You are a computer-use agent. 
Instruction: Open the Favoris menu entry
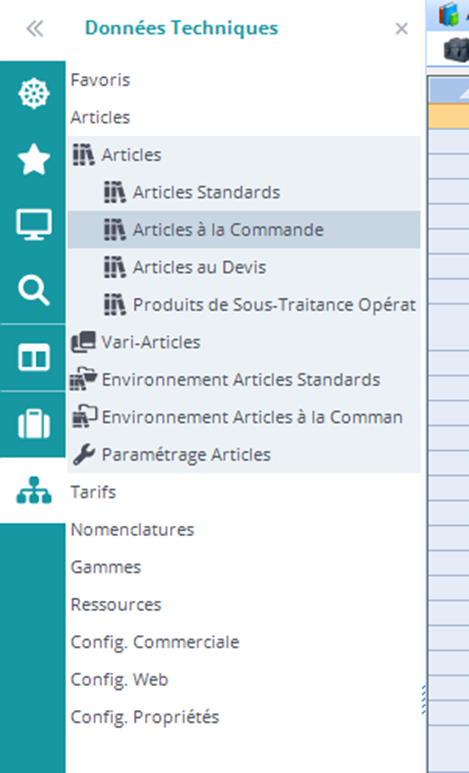100,80
